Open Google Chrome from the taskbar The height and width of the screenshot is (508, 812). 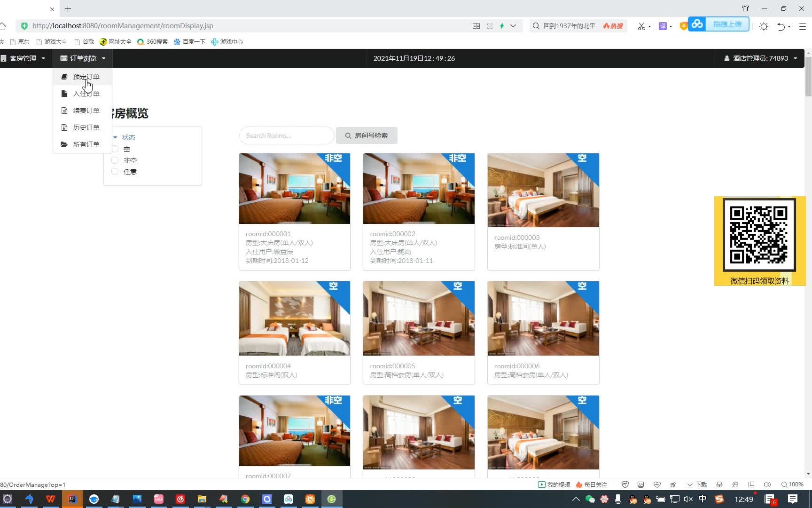click(245, 499)
